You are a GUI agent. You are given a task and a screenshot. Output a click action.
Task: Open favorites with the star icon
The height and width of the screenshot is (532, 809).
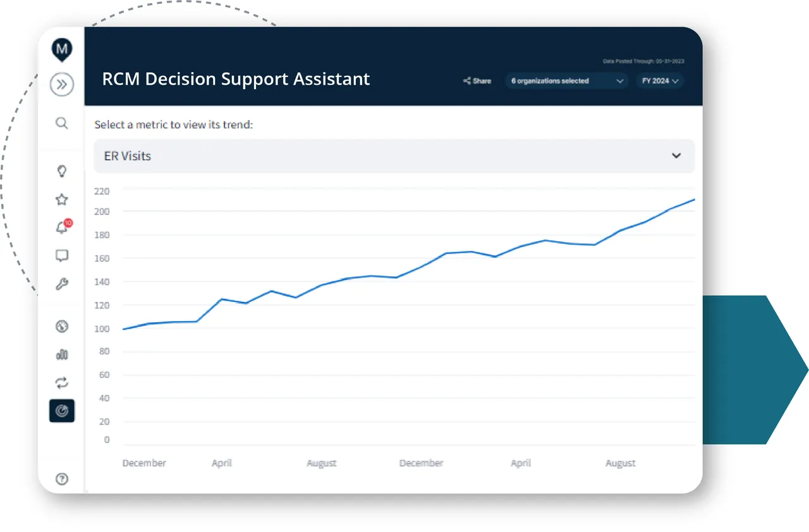pyautogui.click(x=61, y=200)
